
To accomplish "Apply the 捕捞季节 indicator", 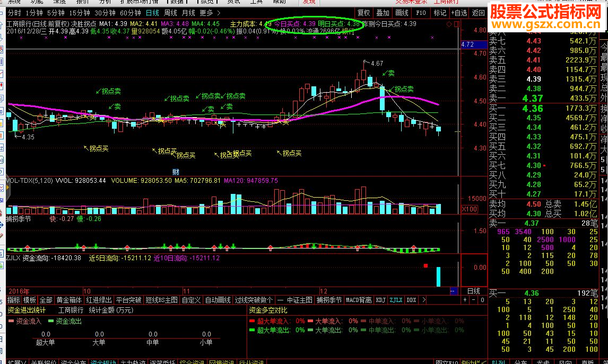I will tap(329, 300).
